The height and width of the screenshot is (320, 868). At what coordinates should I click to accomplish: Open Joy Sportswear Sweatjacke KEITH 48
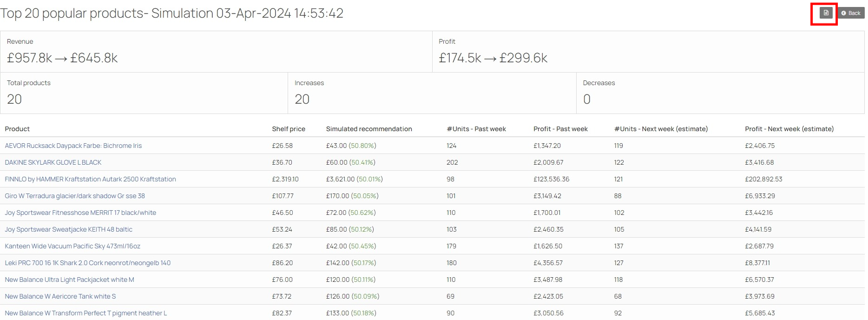68,229
